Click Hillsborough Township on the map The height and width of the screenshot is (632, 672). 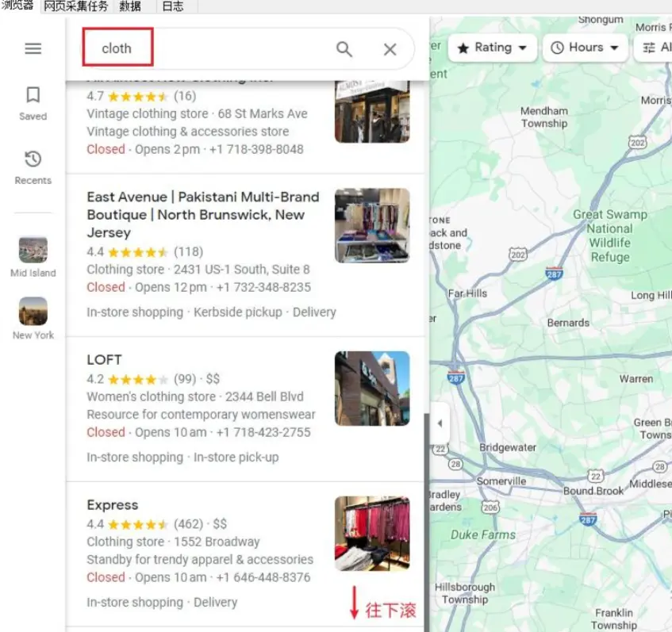pyautogui.click(x=465, y=593)
